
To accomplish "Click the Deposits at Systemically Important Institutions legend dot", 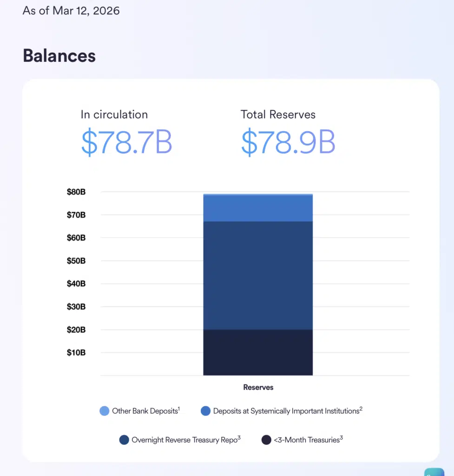I will (x=206, y=411).
